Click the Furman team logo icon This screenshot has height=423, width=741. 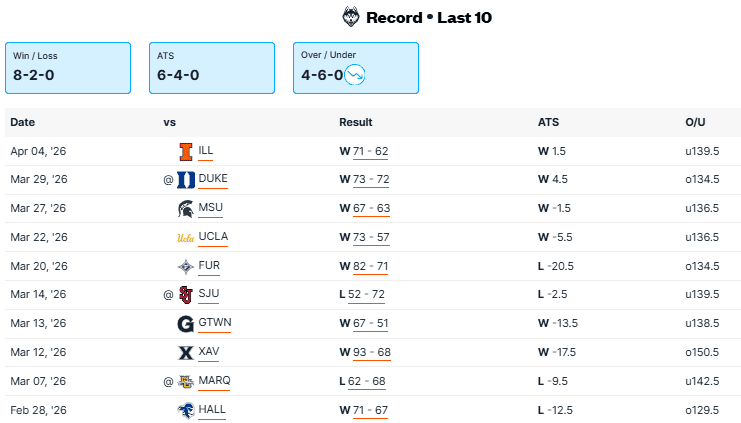(186, 266)
